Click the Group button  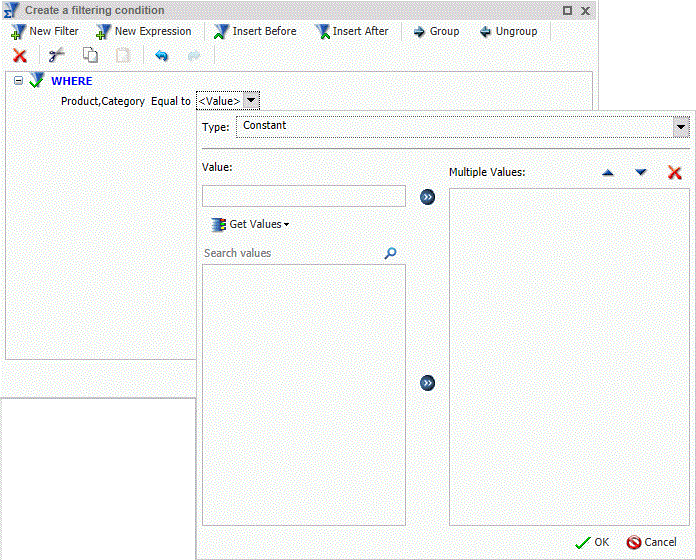coord(436,32)
